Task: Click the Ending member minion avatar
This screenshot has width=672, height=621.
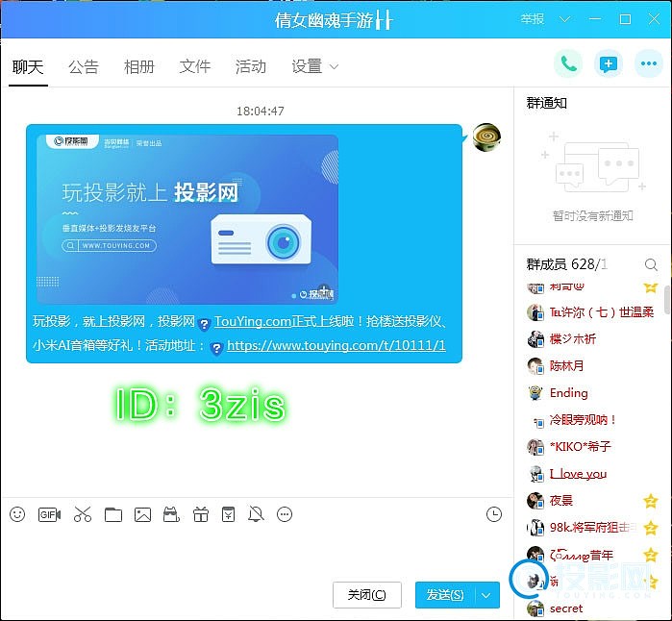Action: click(x=535, y=393)
